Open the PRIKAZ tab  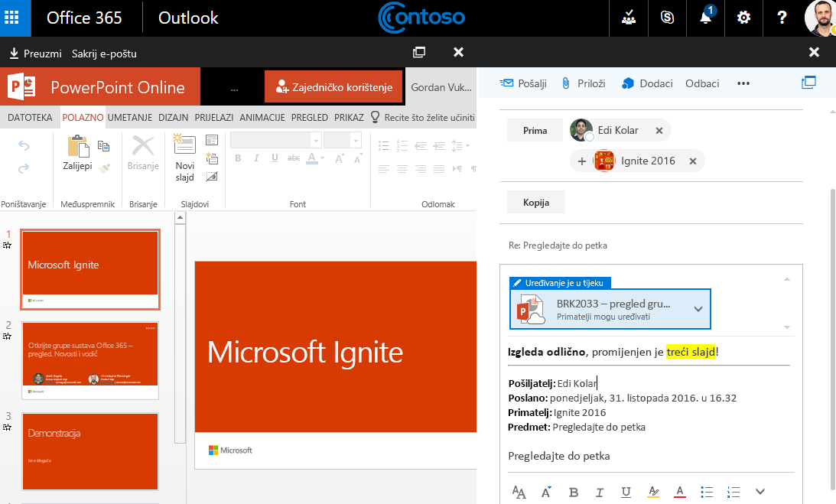click(349, 117)
